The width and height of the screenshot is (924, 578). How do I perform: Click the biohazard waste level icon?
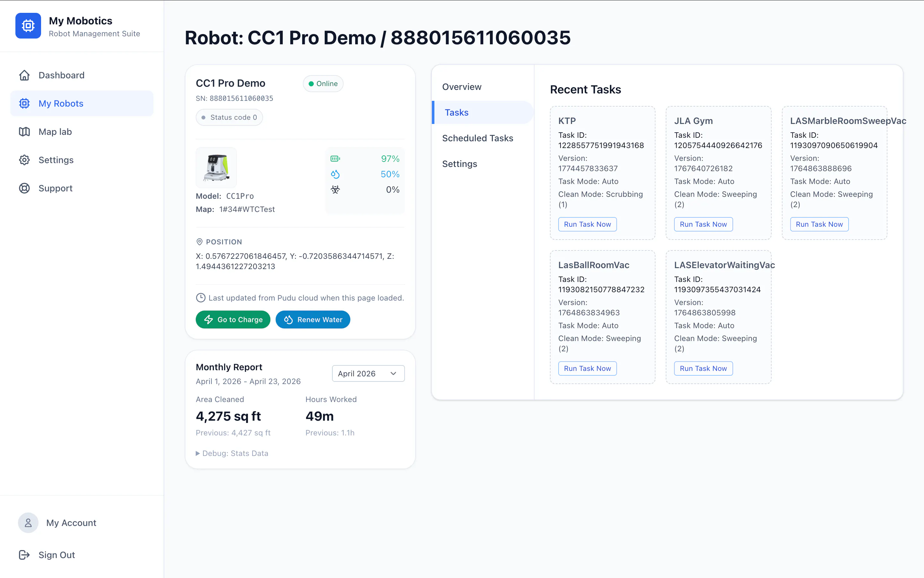(x=335, y=189)
